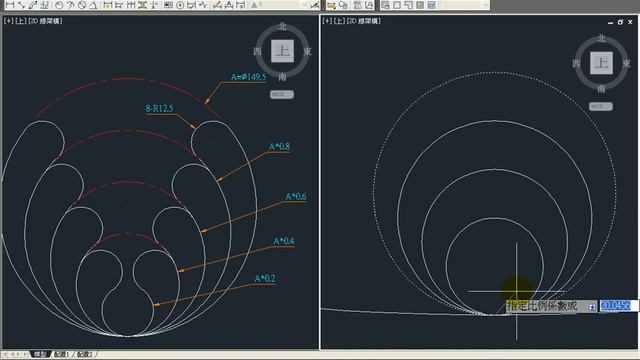Screen dimensions: 640x360
Task: Restore down the right viewport window
Action: (620, 22)
